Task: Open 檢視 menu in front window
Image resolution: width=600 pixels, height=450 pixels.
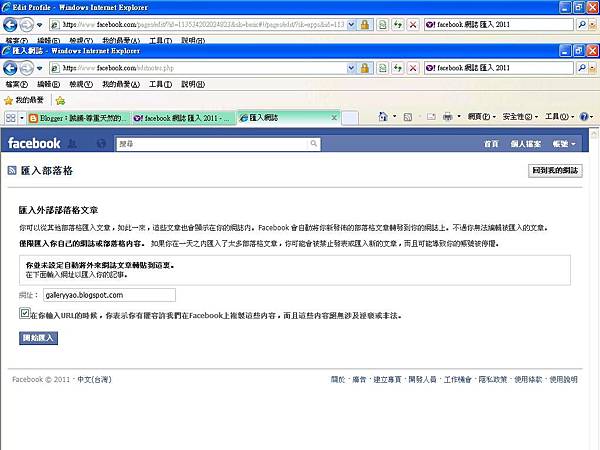Action: (81, 84)
